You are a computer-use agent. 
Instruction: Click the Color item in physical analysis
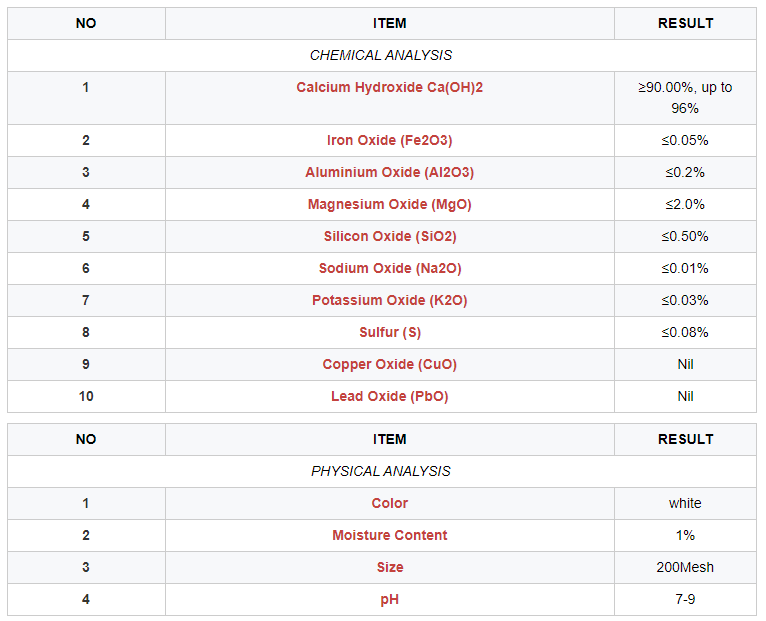point(389,503)
